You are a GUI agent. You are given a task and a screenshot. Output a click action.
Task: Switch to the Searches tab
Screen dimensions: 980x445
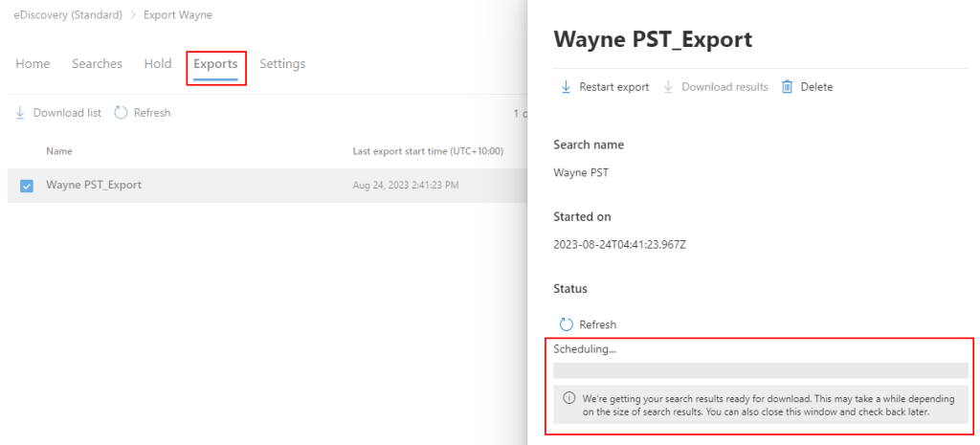(97, 64)
